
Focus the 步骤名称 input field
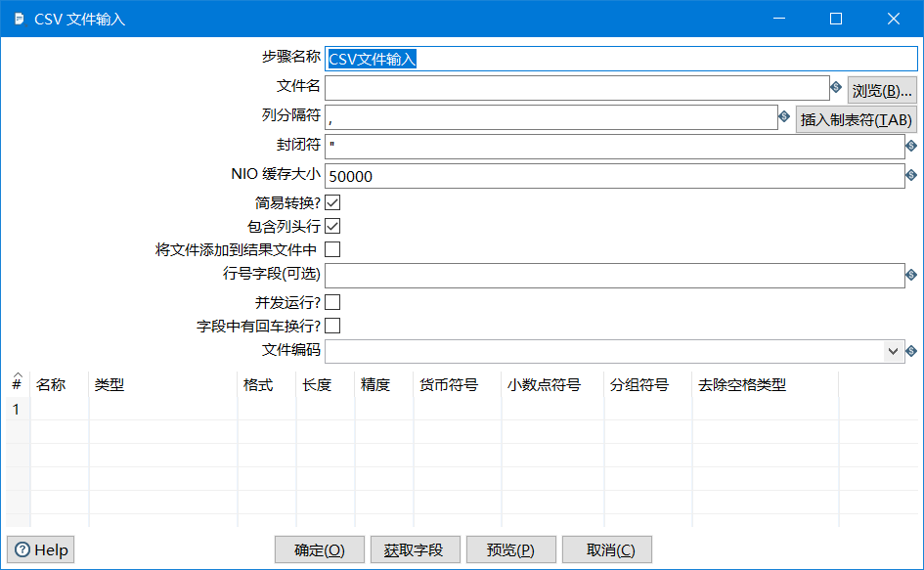(x=621, y=59)
